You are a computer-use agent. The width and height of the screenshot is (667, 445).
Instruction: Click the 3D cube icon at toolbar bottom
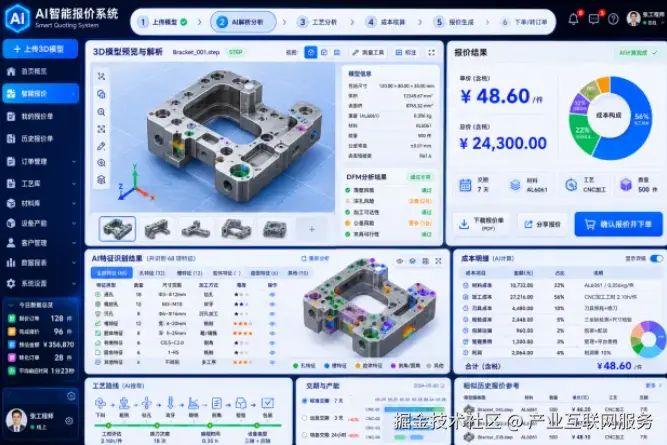click(101, 180)
